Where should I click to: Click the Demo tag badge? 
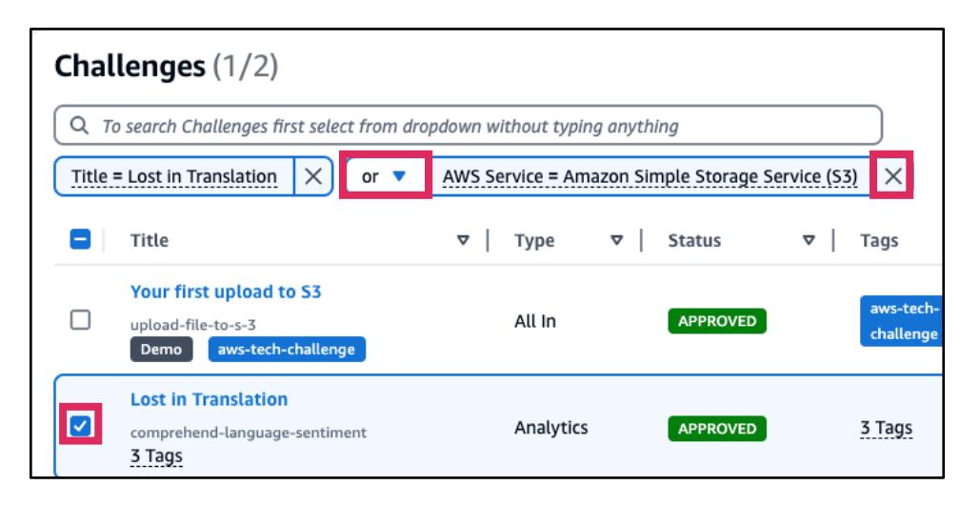click(162, 350)
